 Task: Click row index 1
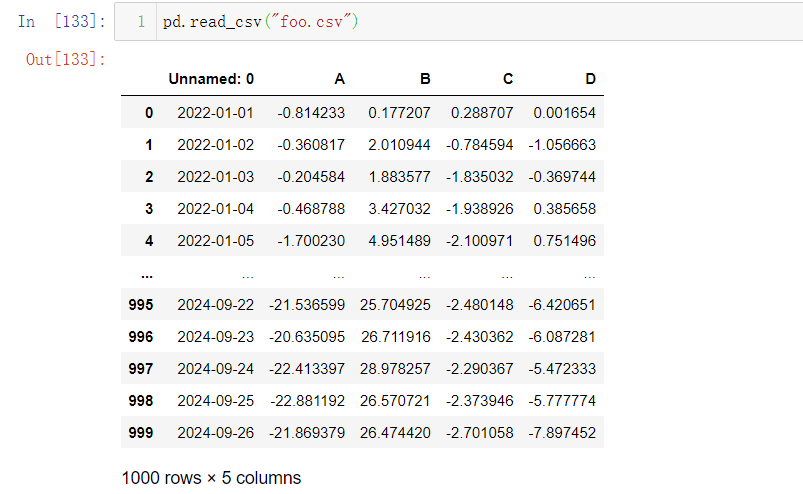click(149, 145)
